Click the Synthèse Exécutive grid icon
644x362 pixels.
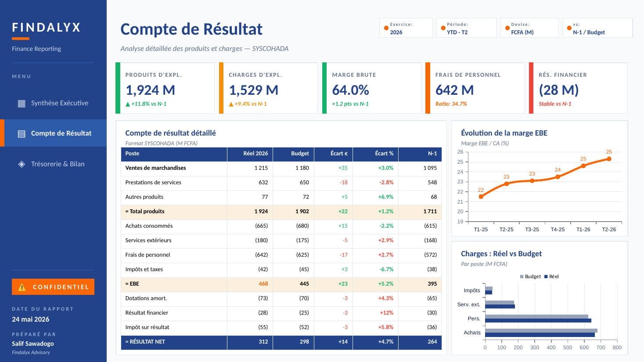[x=22, y=104]
